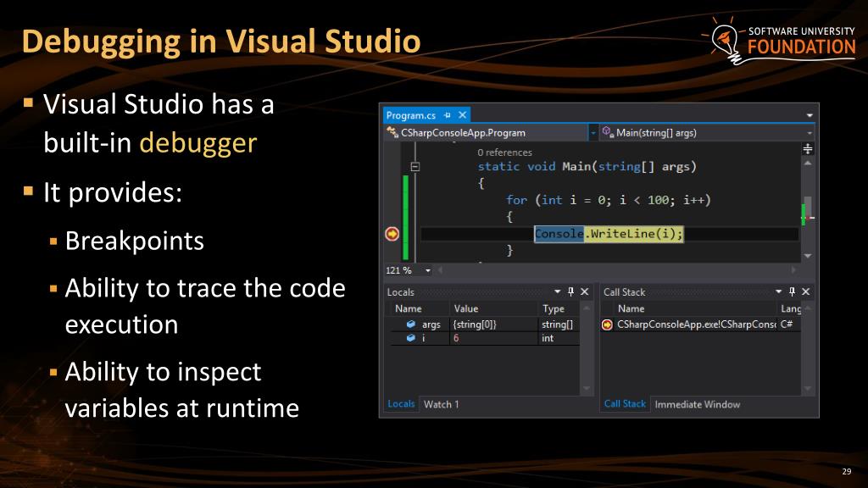Open the Main(string[] args) member dropdown
868x488 pixels.
809,133
